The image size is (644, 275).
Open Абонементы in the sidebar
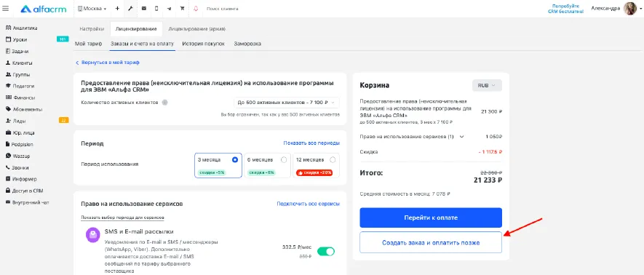[x=24, y=110]
